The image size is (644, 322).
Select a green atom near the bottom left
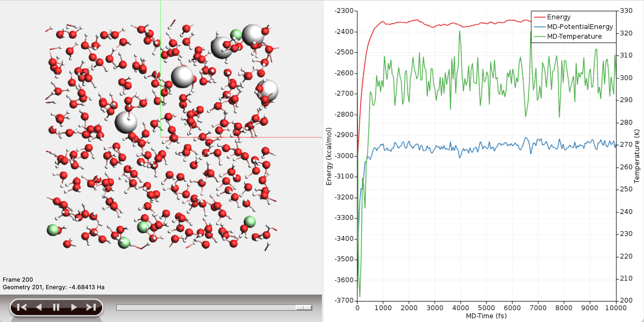53,230
